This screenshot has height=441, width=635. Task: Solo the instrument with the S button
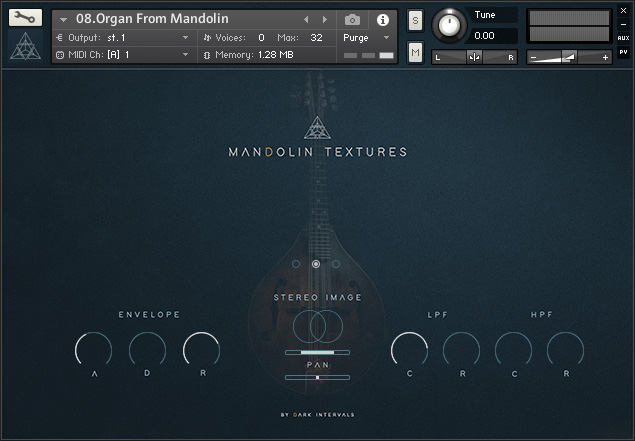(x=416, y=21)
